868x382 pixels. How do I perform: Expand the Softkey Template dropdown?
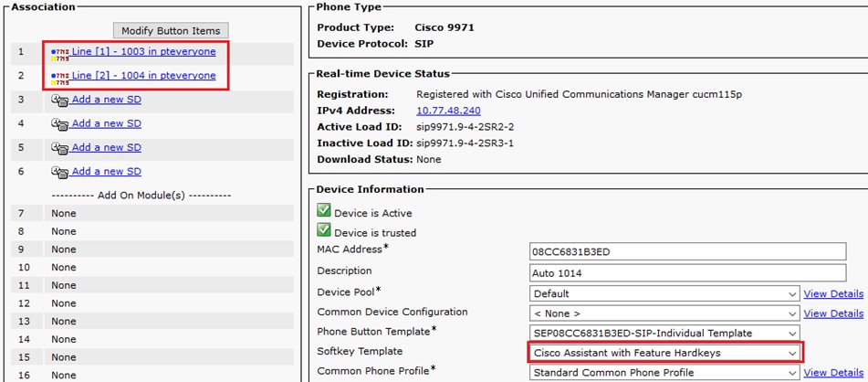[664, 353]
